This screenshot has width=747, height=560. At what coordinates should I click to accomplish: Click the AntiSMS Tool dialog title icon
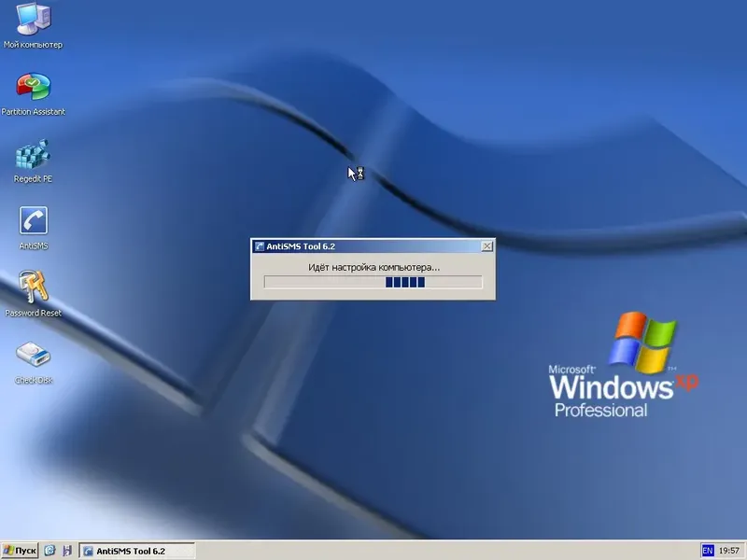[260, 246]
